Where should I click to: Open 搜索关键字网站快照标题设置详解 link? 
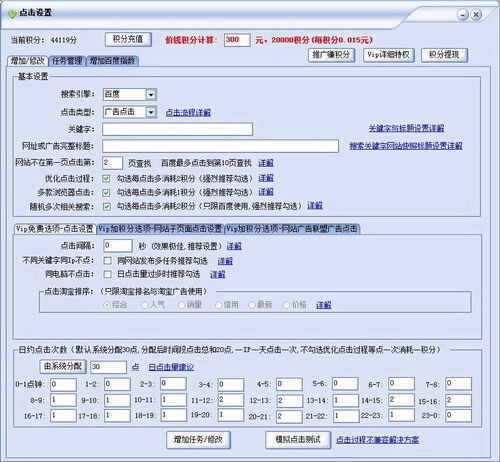click(406, 146)
